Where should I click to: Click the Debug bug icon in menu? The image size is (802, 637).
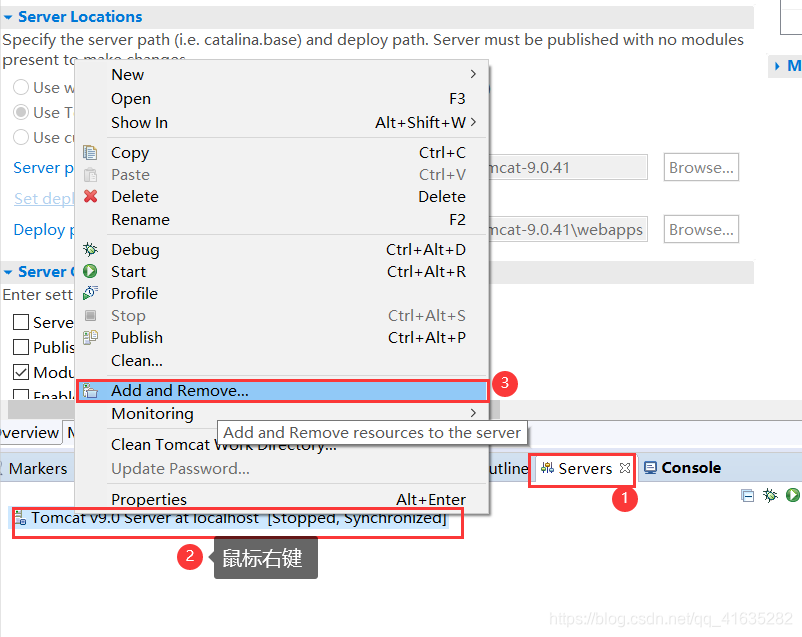click(x=91, y=250)
